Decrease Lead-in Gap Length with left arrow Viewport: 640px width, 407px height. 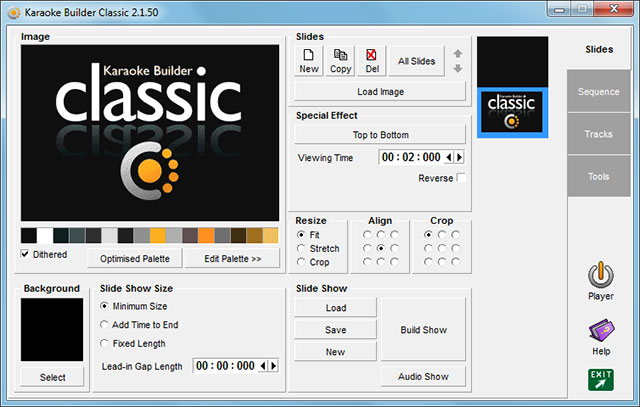point(264,366)
